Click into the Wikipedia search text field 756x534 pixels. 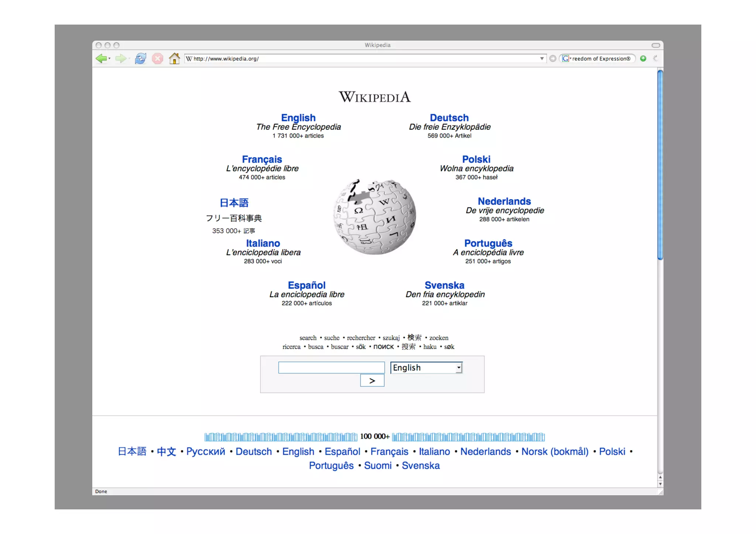coord(331,368)
